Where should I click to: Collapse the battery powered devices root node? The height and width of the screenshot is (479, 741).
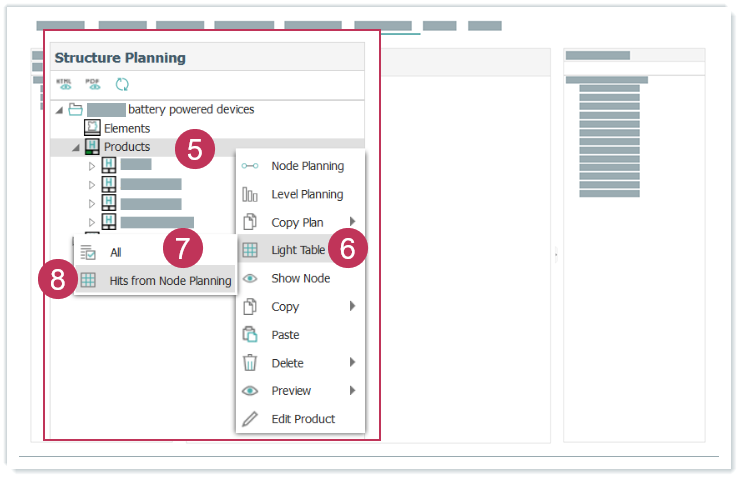(59, 109)
